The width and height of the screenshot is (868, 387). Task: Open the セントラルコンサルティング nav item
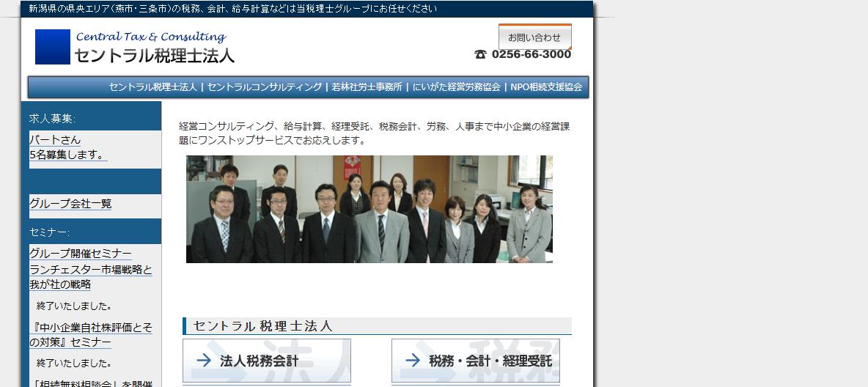click(265, 87)
